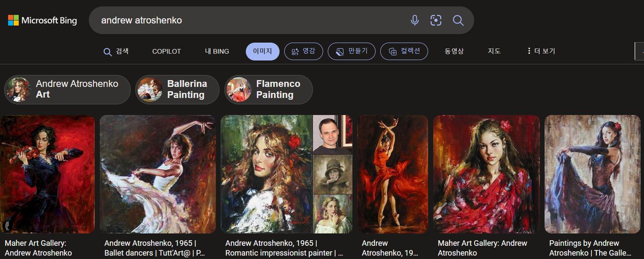Open the curly-haired woman portrait painting
Screen dimensions: 644x259
click(x=267, y=174)
